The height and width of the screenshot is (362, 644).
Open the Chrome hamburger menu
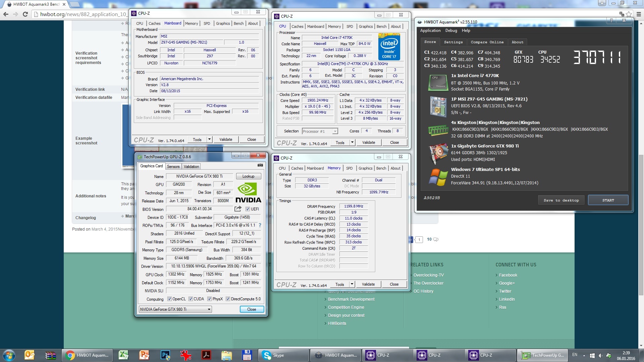[639, 14]
